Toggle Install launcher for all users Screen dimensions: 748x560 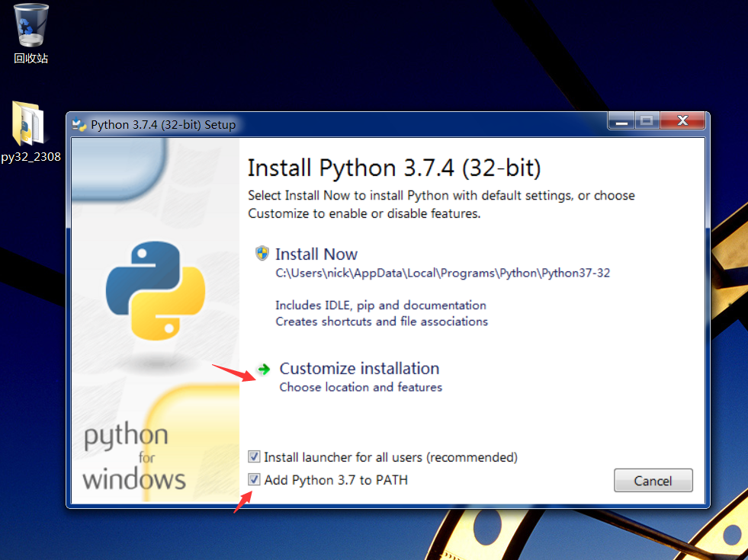click(x=254, y=456)
